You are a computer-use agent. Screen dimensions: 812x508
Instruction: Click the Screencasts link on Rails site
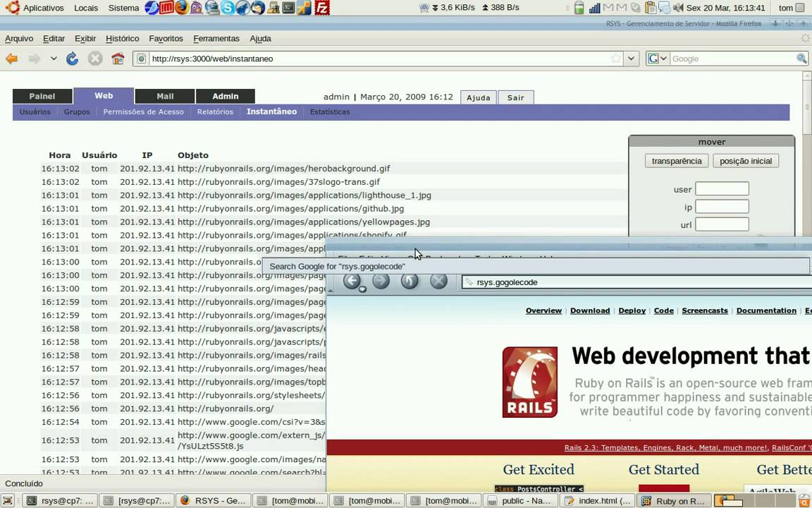tap(705, 310)
